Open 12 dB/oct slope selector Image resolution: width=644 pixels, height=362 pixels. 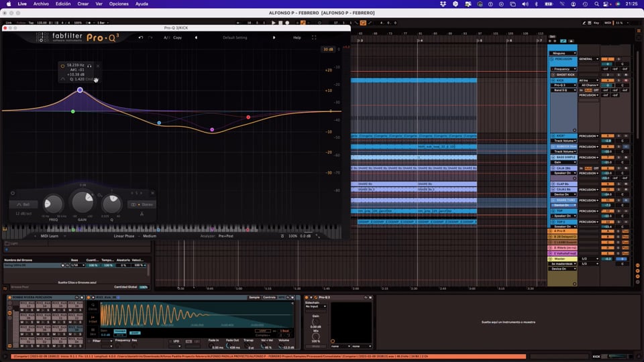click(23, 213)
